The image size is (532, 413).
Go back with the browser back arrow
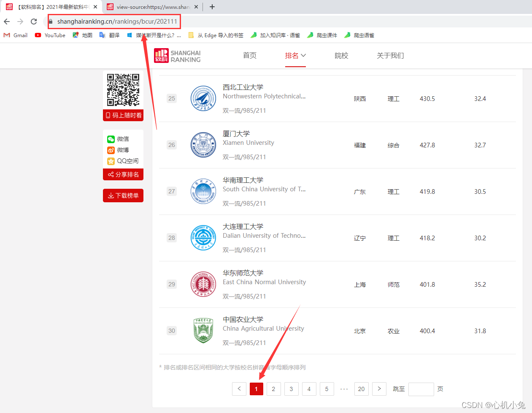(7, 22)
